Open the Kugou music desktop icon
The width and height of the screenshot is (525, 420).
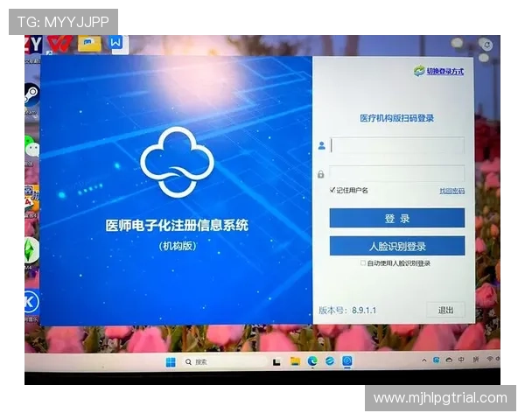(31, 303)
